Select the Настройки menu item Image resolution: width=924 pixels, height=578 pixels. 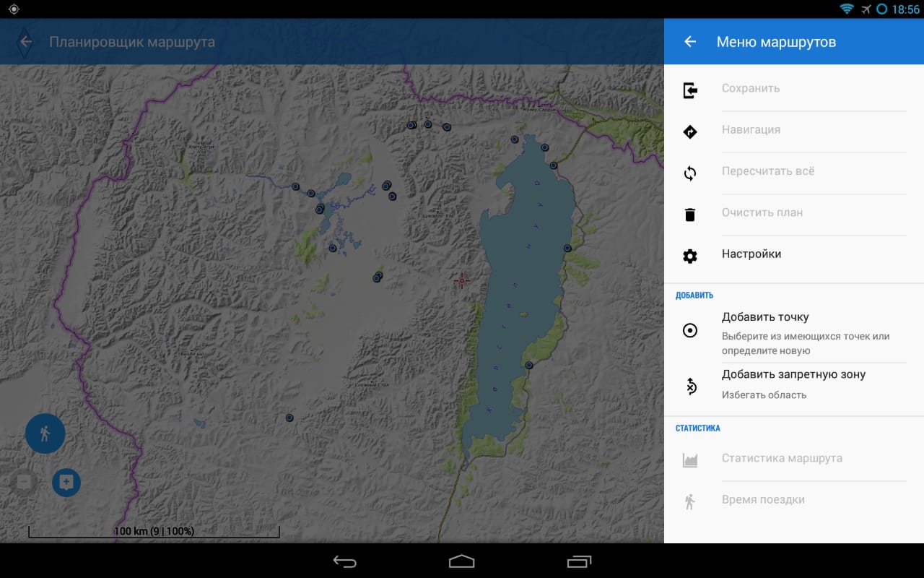[751, 254]
